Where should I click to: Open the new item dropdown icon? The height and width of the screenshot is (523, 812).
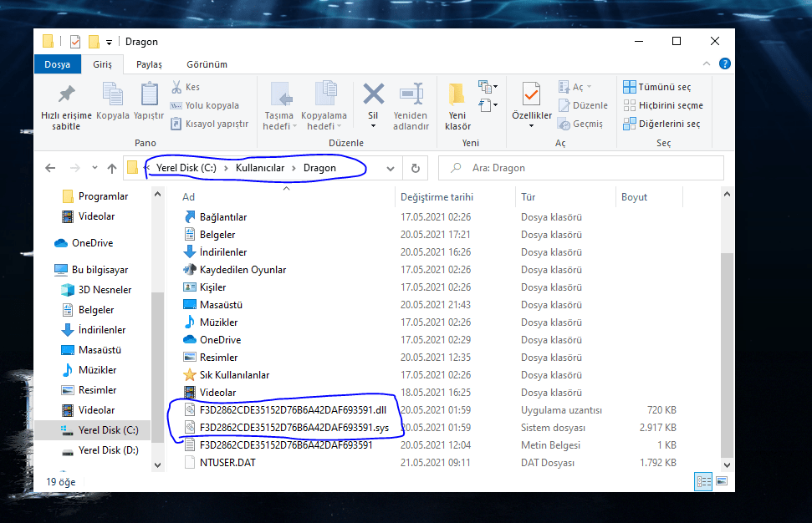488,86
